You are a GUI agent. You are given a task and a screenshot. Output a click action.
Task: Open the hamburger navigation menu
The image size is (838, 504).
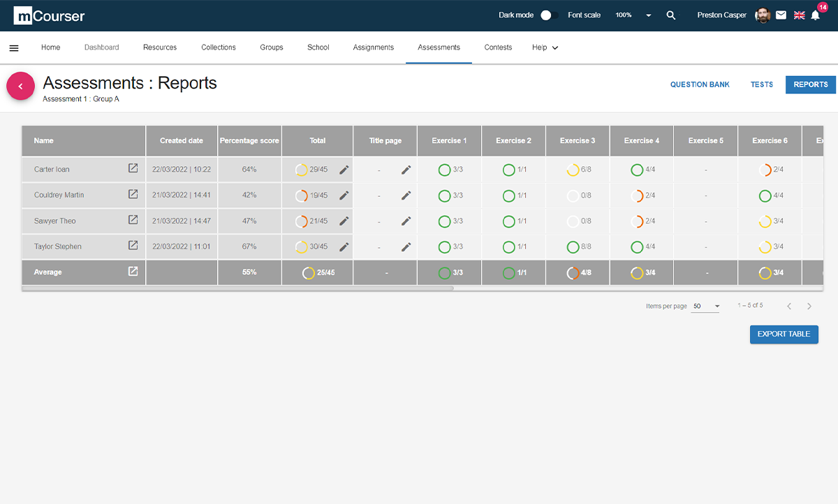[14, 47]
